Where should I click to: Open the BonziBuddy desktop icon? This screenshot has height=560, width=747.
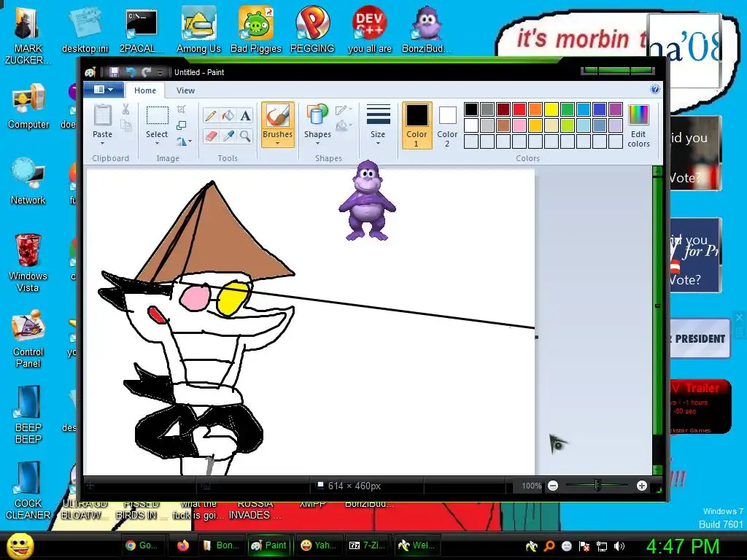point(426,29)
